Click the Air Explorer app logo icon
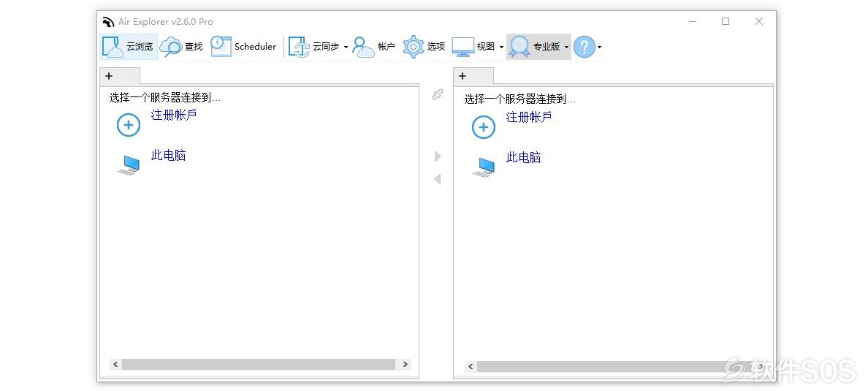The image size is (868, 391). point(108,22)
